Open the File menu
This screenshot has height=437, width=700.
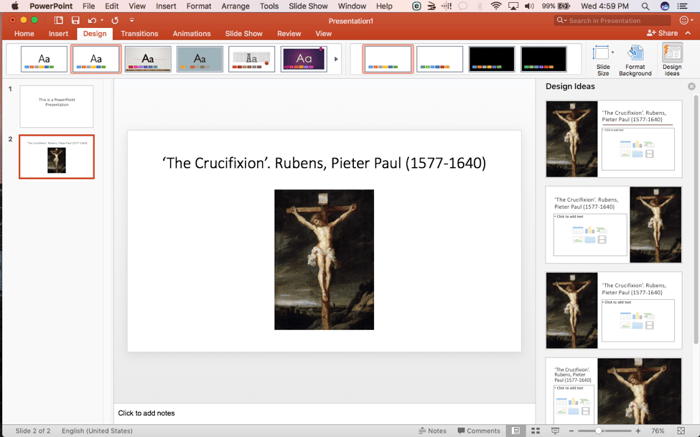pos(88,6)
